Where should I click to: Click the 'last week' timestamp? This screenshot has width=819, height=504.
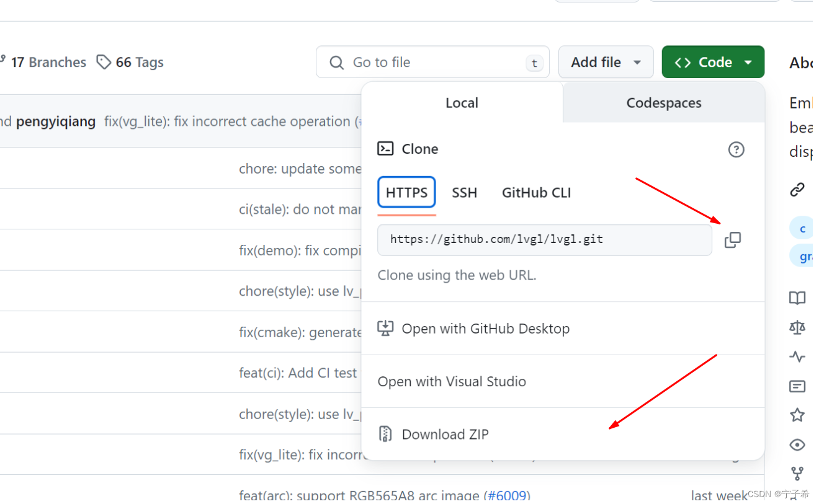tap(718, 495)
